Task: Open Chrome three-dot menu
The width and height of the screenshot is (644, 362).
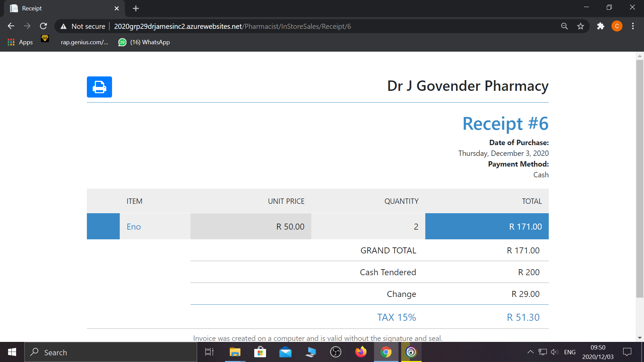Action: (x=633, y=26)
